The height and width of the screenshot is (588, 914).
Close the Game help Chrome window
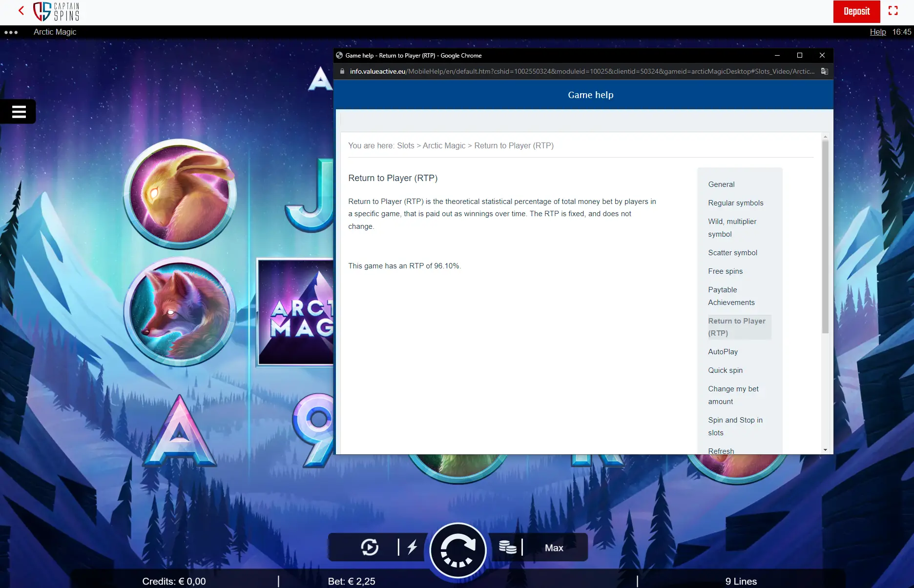coord(822,55)
